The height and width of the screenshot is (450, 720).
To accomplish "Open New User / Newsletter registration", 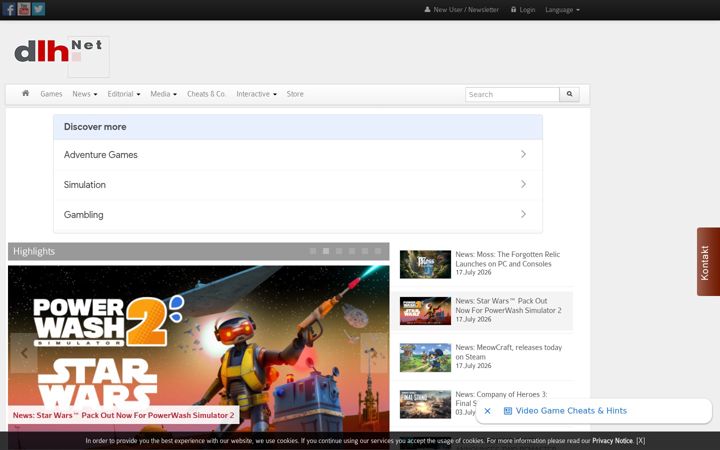I will (461, 10).
